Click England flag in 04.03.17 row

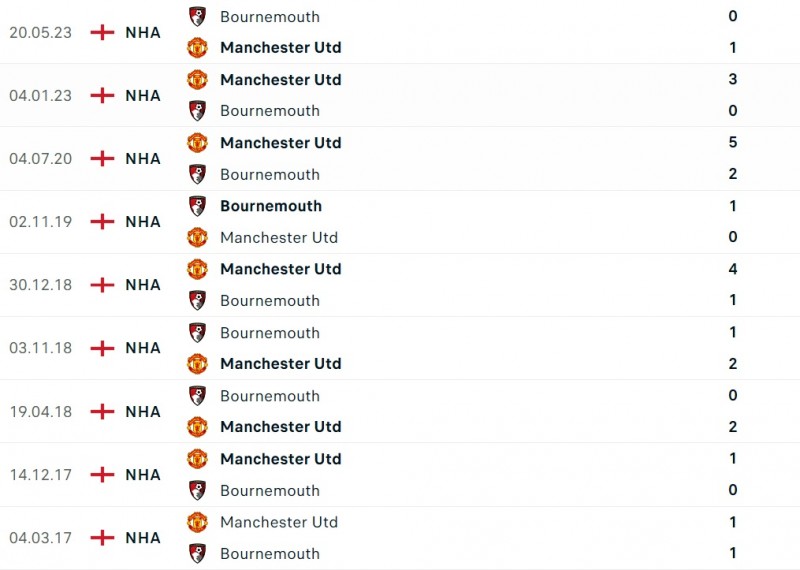(x=102, y=538)
